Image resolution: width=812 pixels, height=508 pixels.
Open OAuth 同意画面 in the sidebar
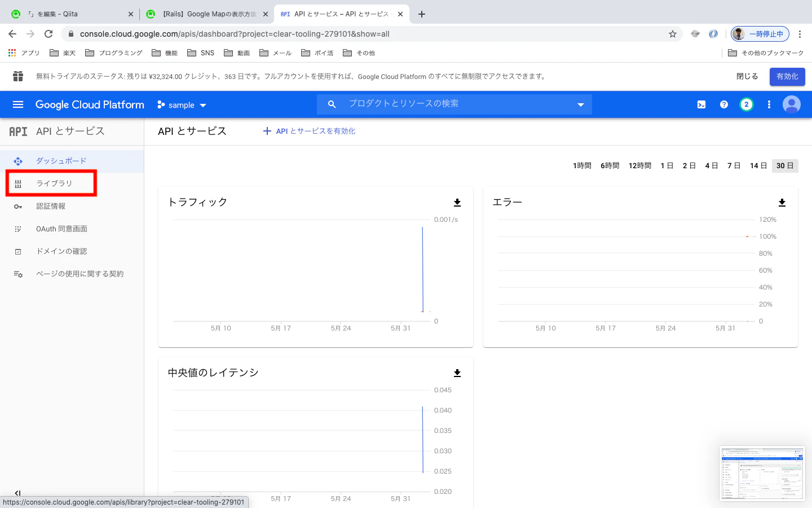tap(72, 229)
